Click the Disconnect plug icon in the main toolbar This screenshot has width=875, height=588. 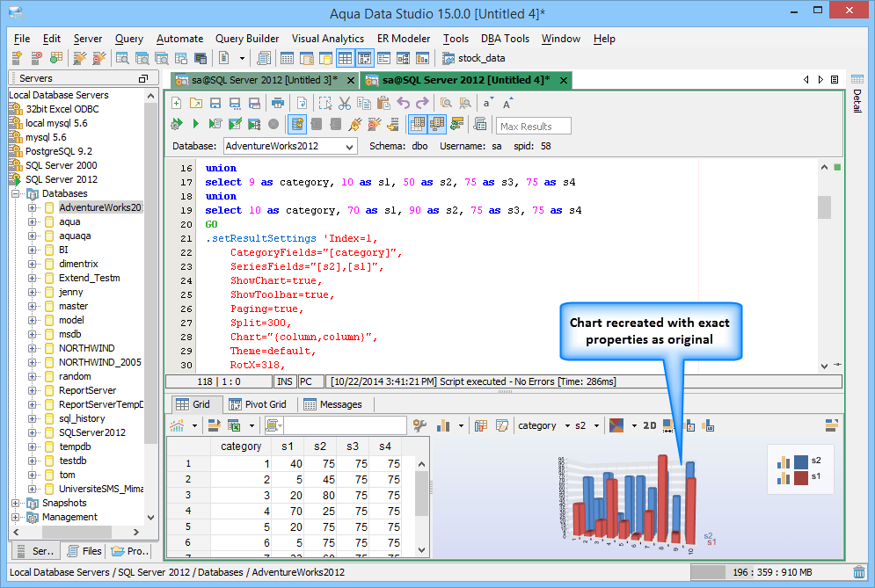click(x=99, y=58)
